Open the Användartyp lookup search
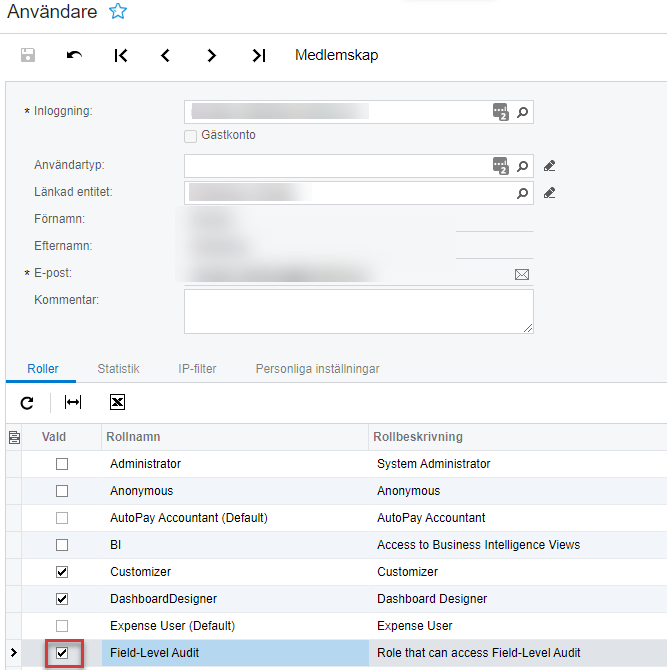Image resolution: width=667 pixels, height=670 pixels. pos(522,166)
